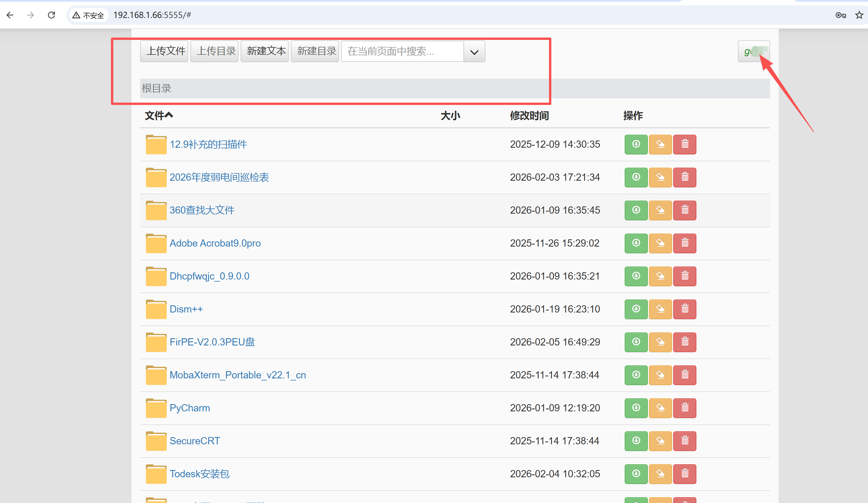Screen dimensions: 868x503
Task: Open the user account menu top right
Action: click(x=753, y=51)
